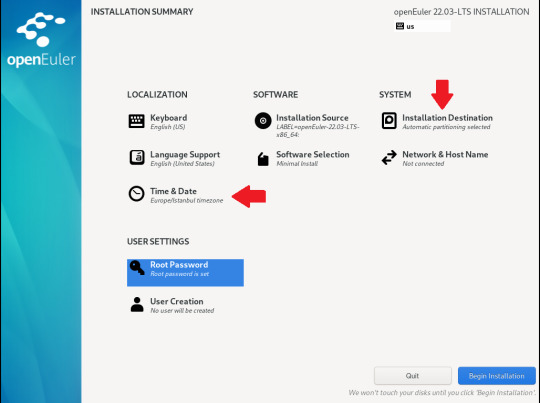The width and height of the screenshot is (540, 403).
Task: Click 'LABEL=openEuler-22.03-LTS-x86_64' source text
Action: tap(318, 131)
